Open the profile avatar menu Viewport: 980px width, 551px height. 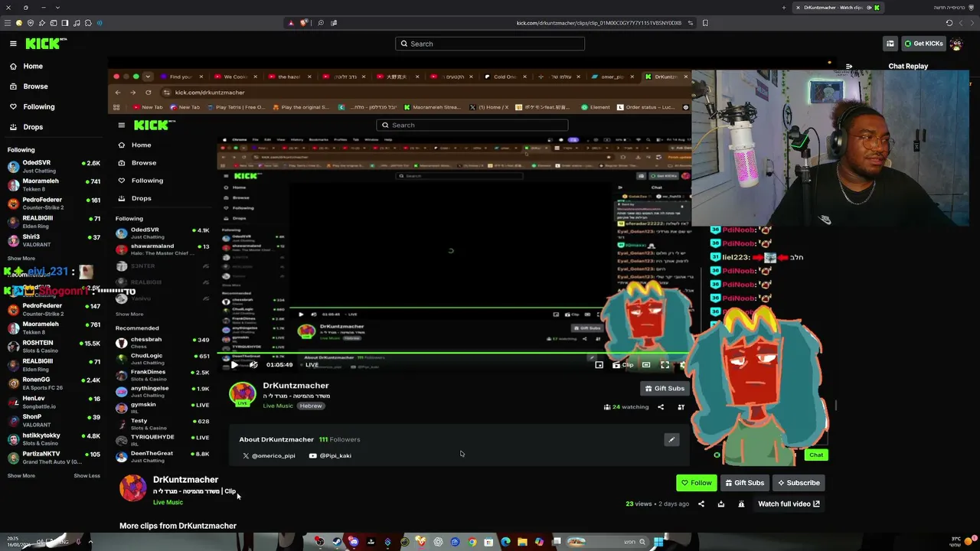pos(956,44)
